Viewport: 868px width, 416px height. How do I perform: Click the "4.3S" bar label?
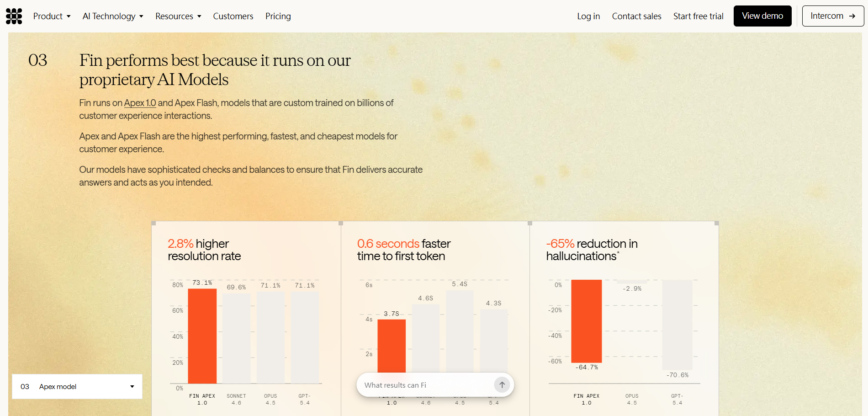tap(493, 303)
